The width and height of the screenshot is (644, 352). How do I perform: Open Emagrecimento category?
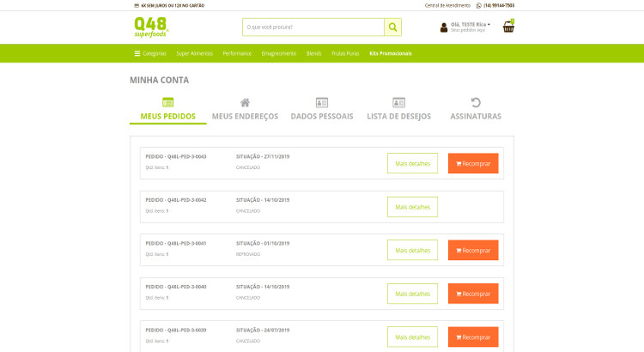point(279,53)
